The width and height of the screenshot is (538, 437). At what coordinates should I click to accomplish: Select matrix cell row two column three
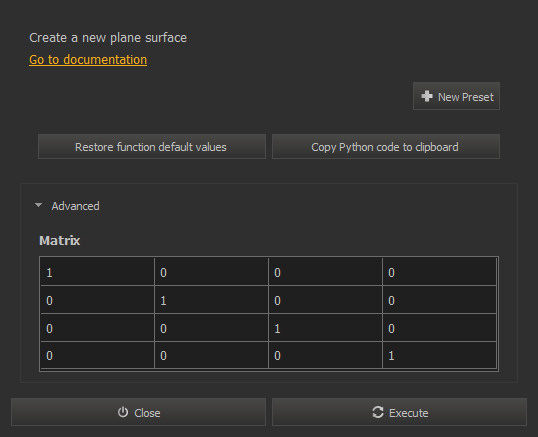coord(325,300)
